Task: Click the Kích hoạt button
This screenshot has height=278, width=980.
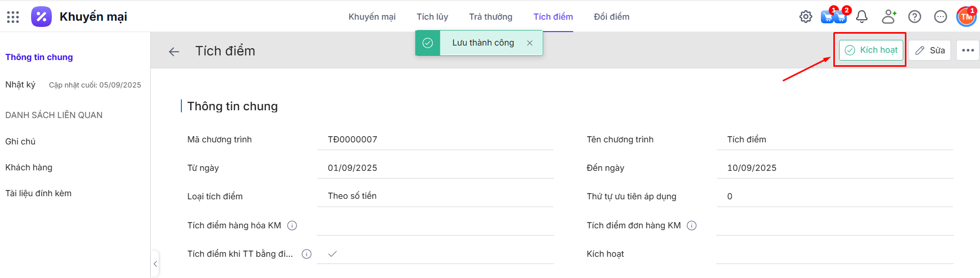Action: [871, 50]
